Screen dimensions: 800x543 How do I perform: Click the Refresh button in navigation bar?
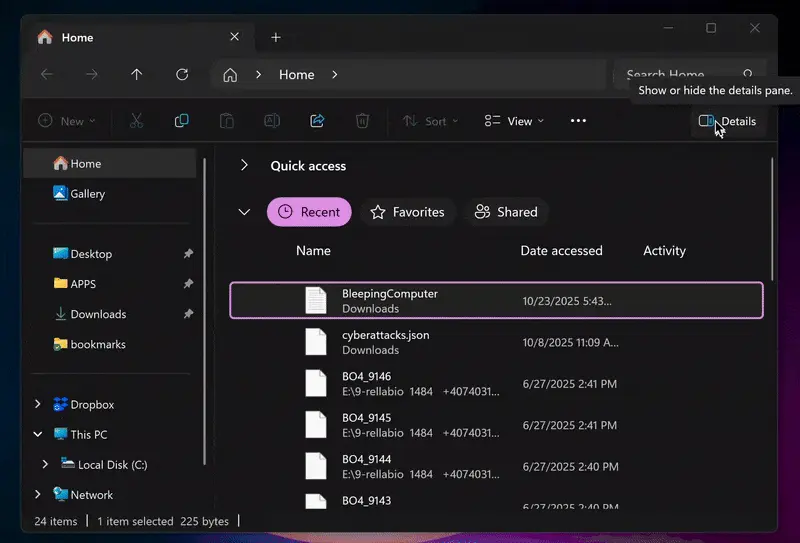coord(182,75)
